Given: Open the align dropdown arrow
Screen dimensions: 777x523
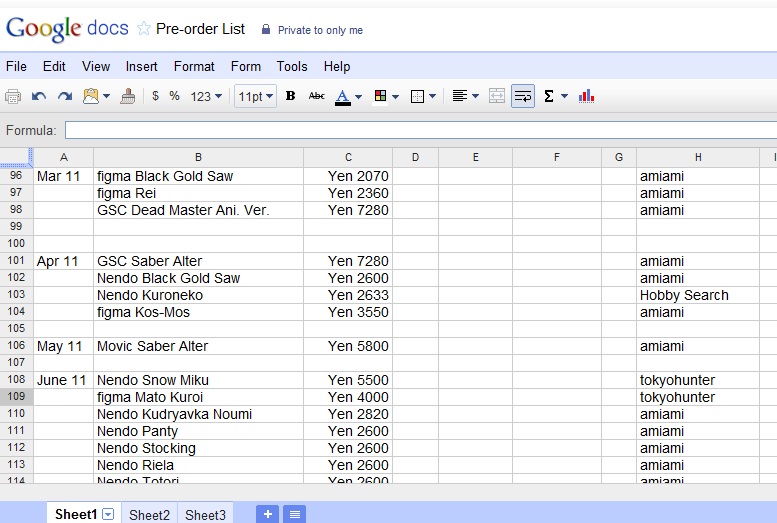Looking at the screenshot, I should tap(475, 96).
